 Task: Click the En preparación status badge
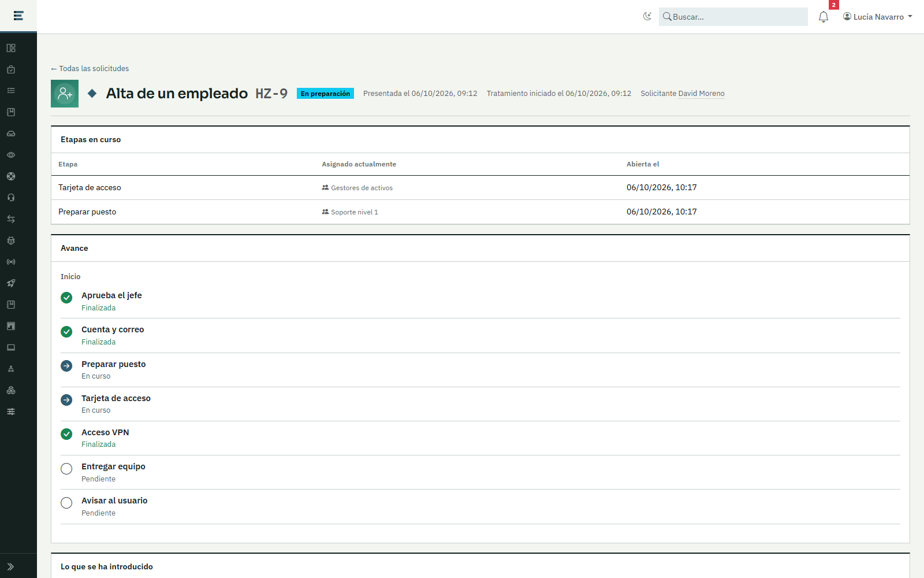325,94
